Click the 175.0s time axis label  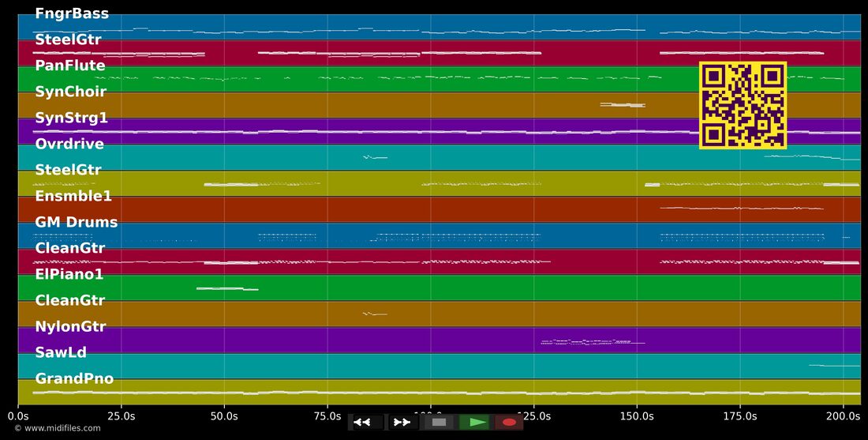pos(740,415)
